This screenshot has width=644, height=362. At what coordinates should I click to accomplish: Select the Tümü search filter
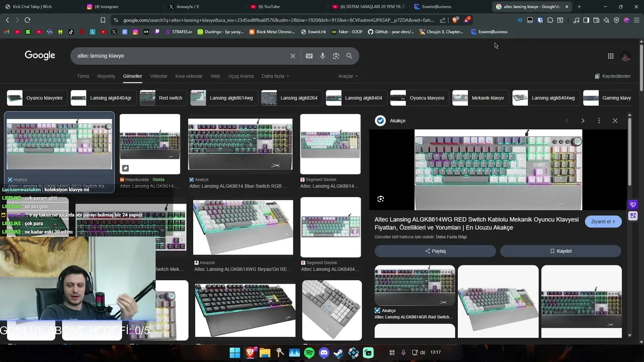click(83, 76)
